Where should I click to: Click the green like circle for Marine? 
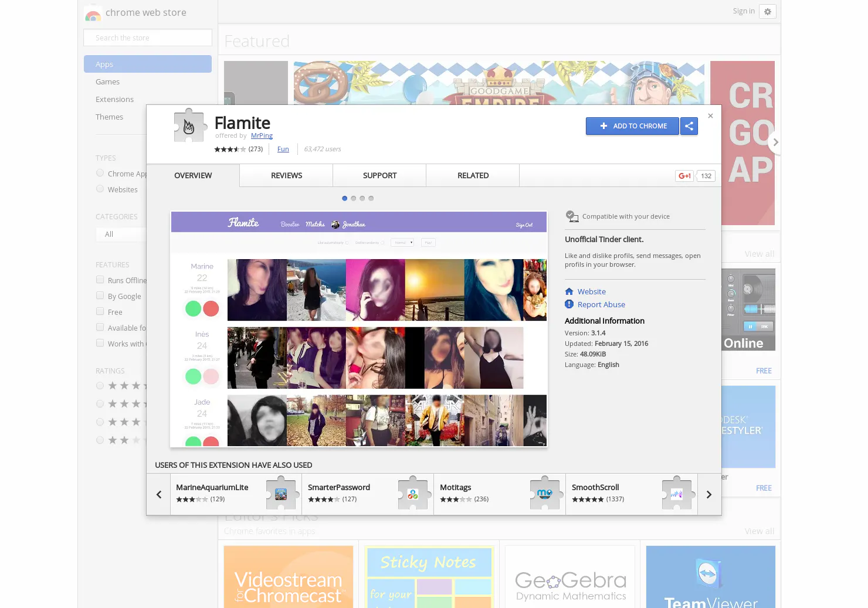tap(193, 308)
